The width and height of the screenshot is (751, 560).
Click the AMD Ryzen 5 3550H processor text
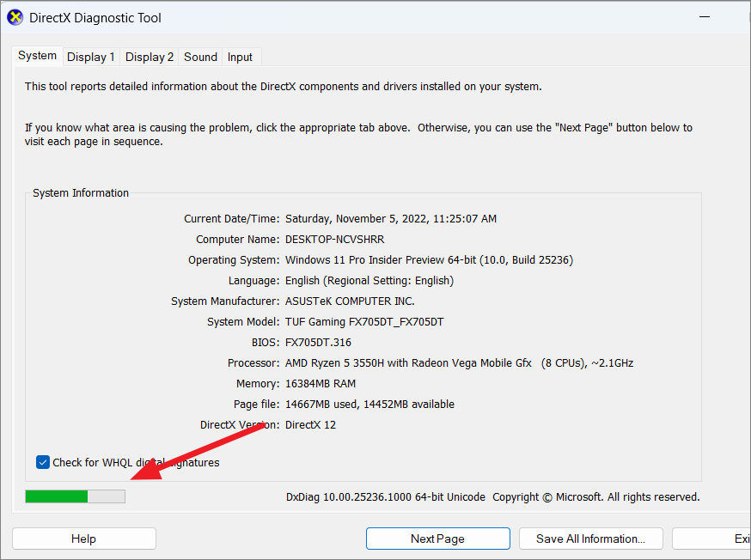(460, 362)
